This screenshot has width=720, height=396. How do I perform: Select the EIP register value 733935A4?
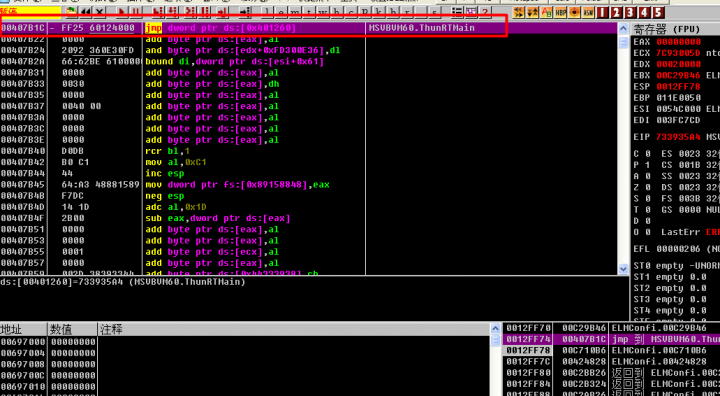pos(678,137)
